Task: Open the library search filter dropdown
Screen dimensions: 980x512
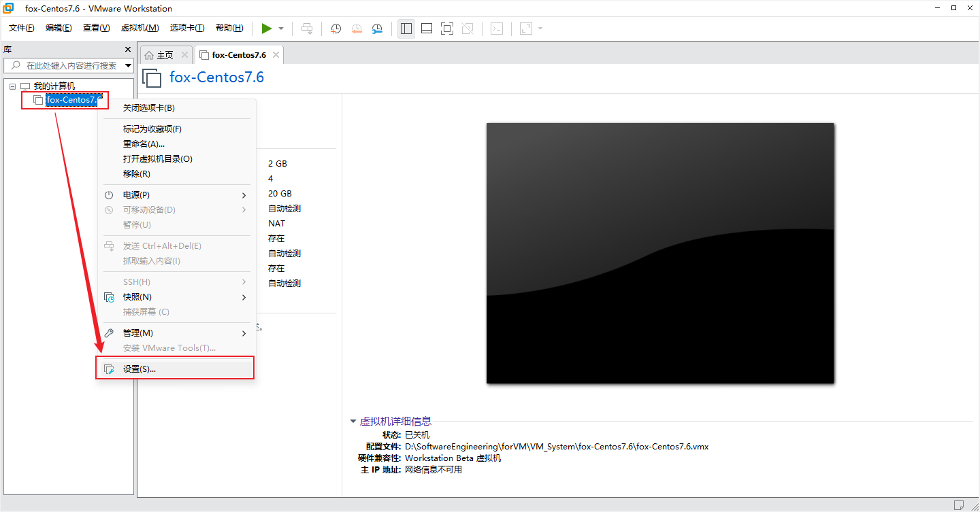Action: pos(128,65)
